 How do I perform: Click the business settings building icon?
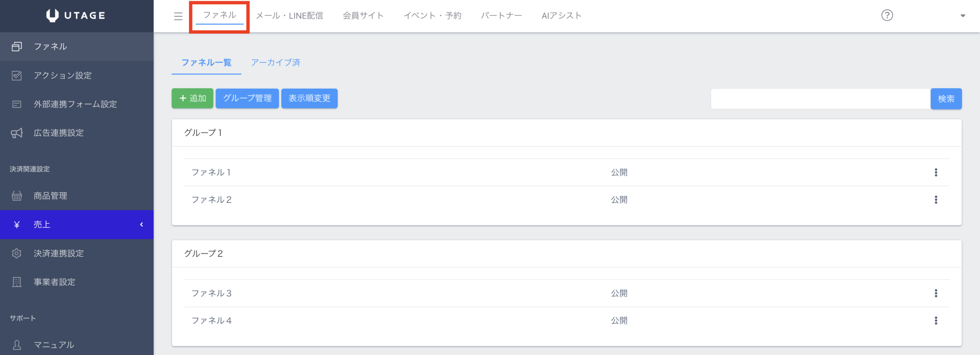pos(17,282)
